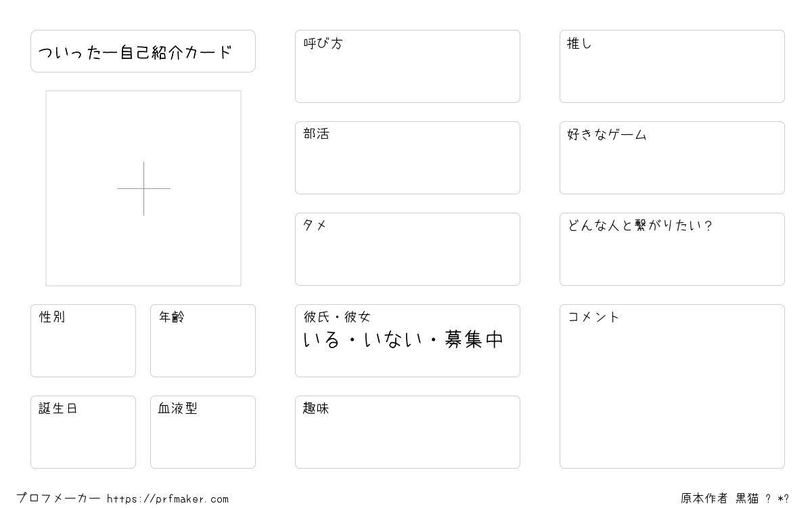The width and height of the screenshot is (812, 508).
Task: Select the 部活 field
Action: [407, 158]
